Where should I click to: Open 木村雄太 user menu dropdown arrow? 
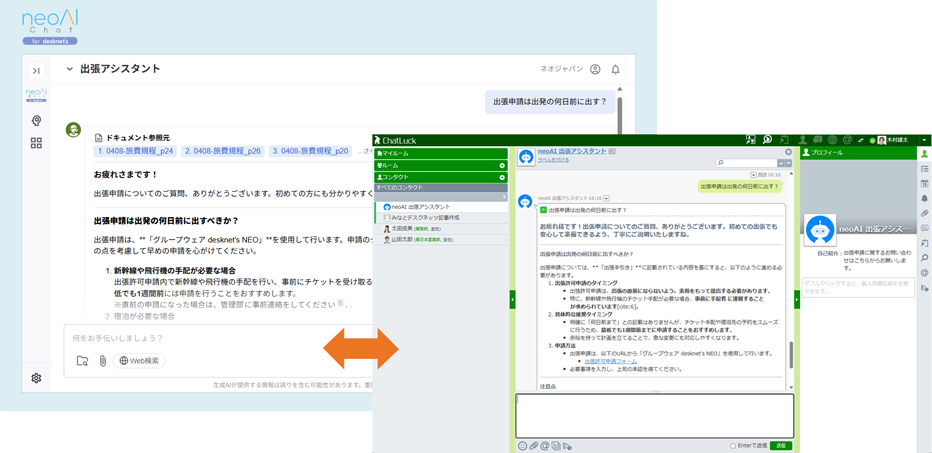(x=924, y=140)
